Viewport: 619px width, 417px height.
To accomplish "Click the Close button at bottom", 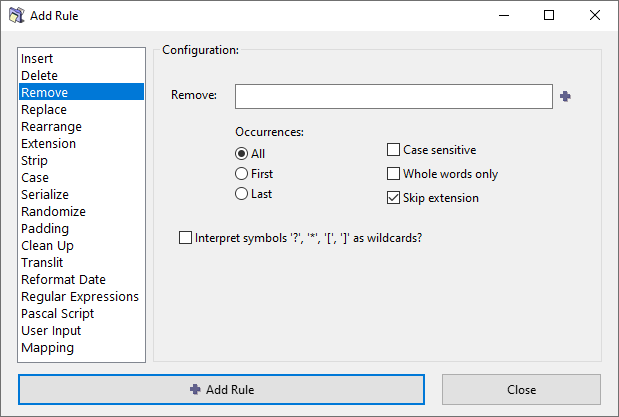I will pyautogui.click(x=521, y=389).
